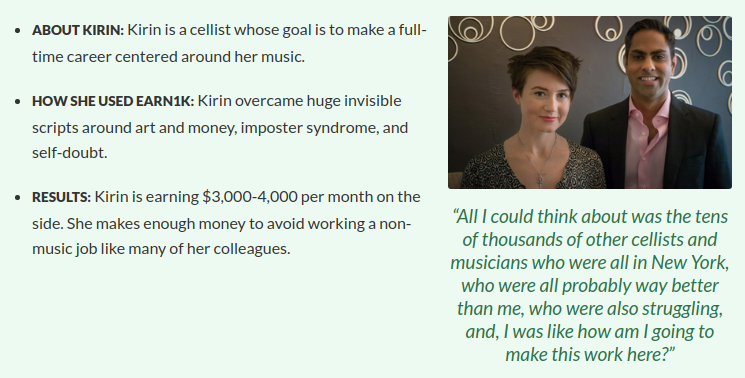Click the line "music job like many of her colleagues."
This screenshot has width=745, height=378.
(x=161, y=249)
